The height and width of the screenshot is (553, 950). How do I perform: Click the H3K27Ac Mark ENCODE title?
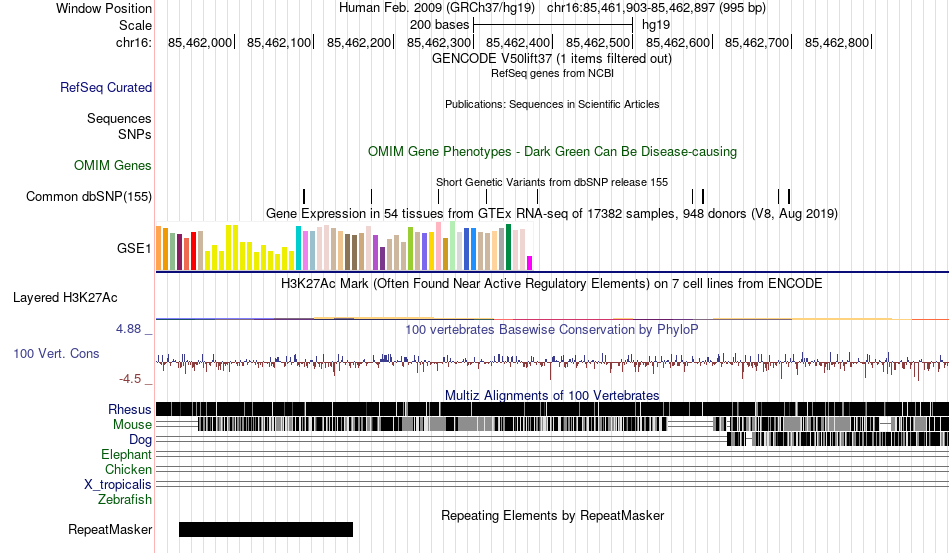(x=552, y=283)
